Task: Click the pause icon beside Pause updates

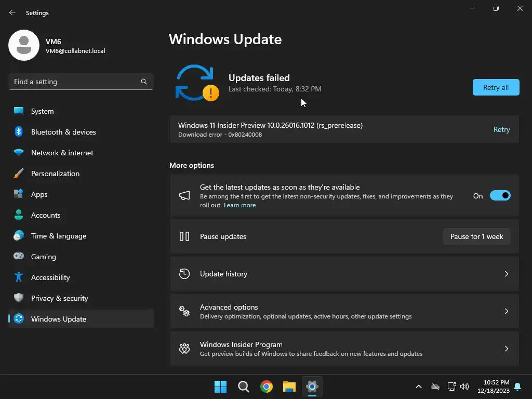Action: pos(184,236)
